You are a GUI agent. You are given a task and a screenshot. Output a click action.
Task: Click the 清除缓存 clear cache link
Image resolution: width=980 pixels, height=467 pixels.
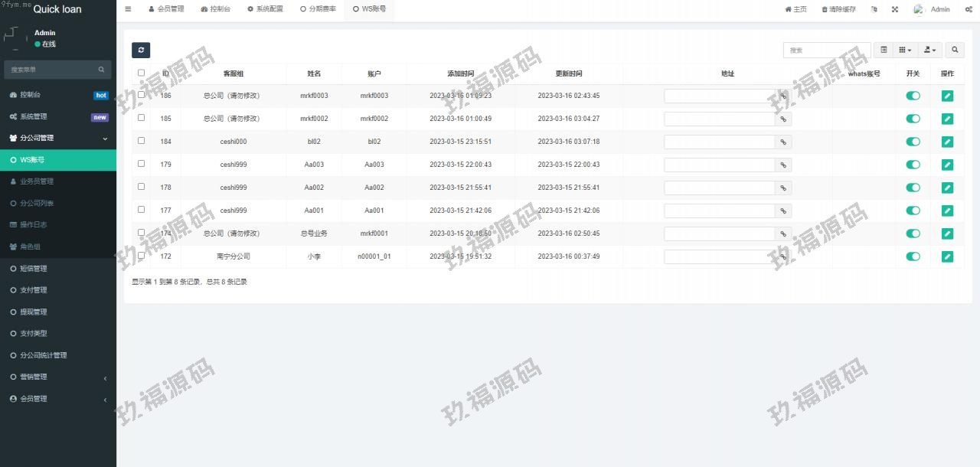click(x=838, y=9)
